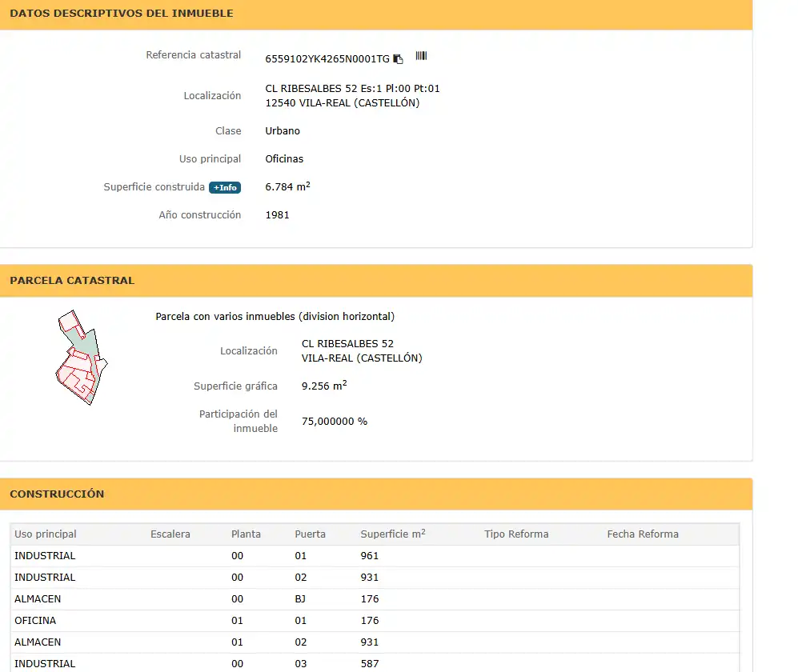
Task: Click the 'Participación del inmueble' label
Action: pyautogui.click(x=239, y=422)
